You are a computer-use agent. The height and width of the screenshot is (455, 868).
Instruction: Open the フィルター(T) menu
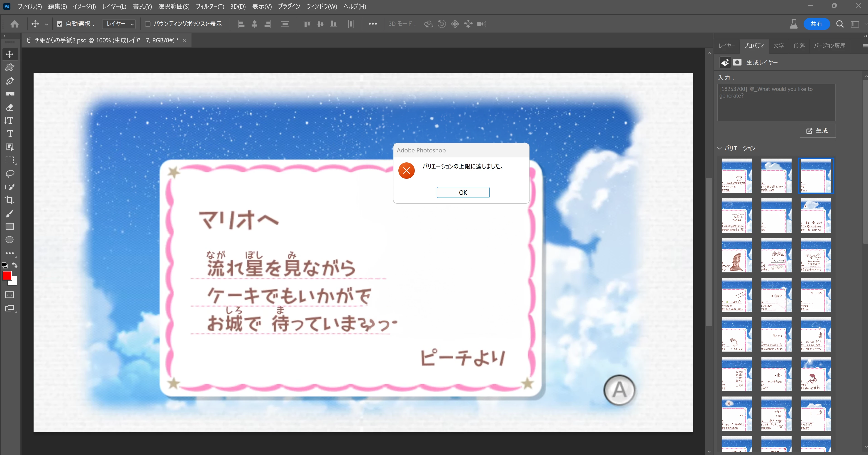(x=210, y=6)
